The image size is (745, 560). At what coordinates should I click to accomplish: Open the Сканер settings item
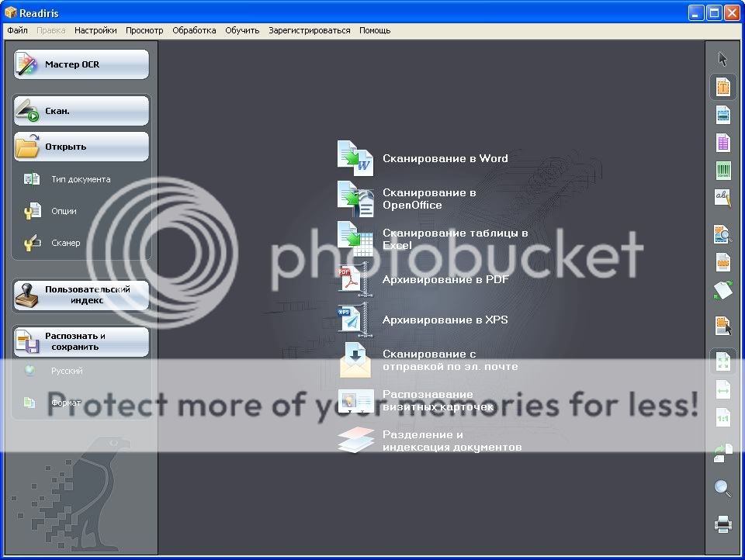coord(65,243)
